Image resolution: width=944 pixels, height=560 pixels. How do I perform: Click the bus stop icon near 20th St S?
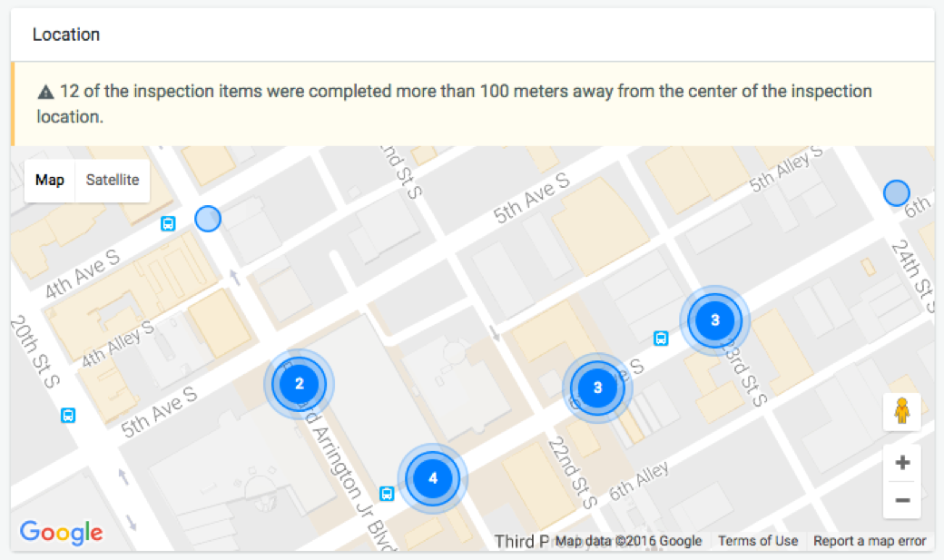(x=68, y=416)
